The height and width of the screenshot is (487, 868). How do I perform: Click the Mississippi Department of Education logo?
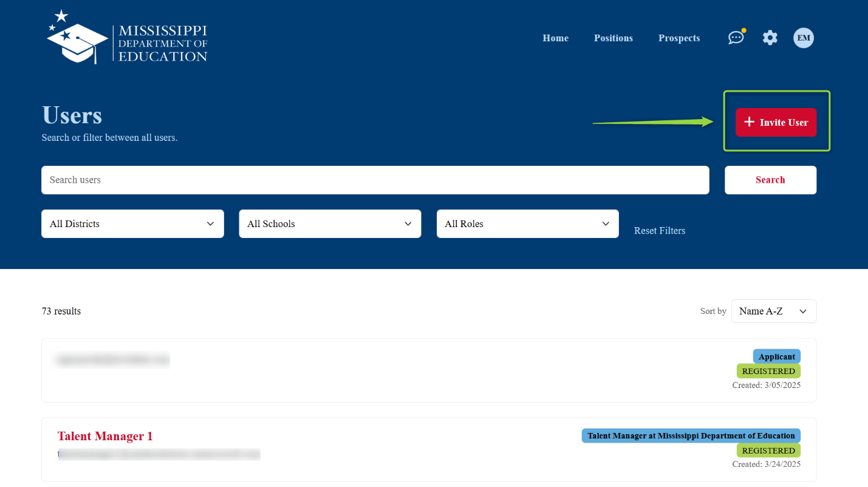pos(126,36)
